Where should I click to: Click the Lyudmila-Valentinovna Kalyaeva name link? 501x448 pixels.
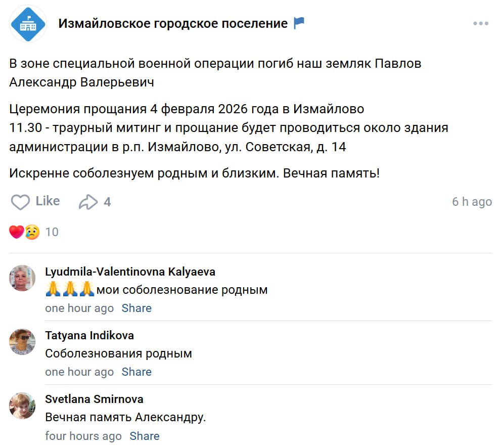coord(130,272)
